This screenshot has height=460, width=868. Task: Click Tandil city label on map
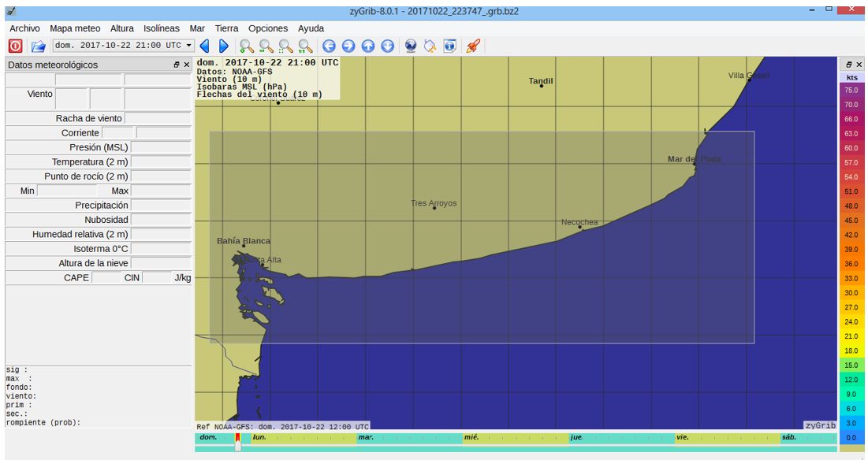[x=541, y=80]
